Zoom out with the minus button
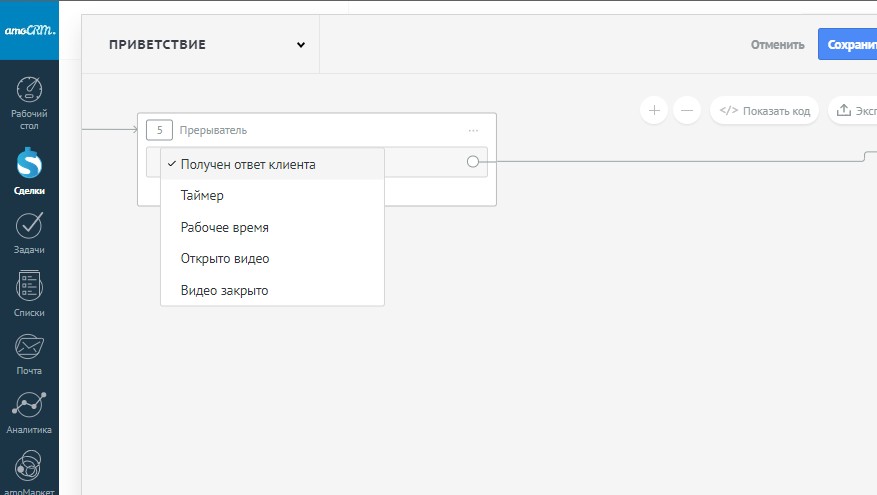 [x=687, y=110]
